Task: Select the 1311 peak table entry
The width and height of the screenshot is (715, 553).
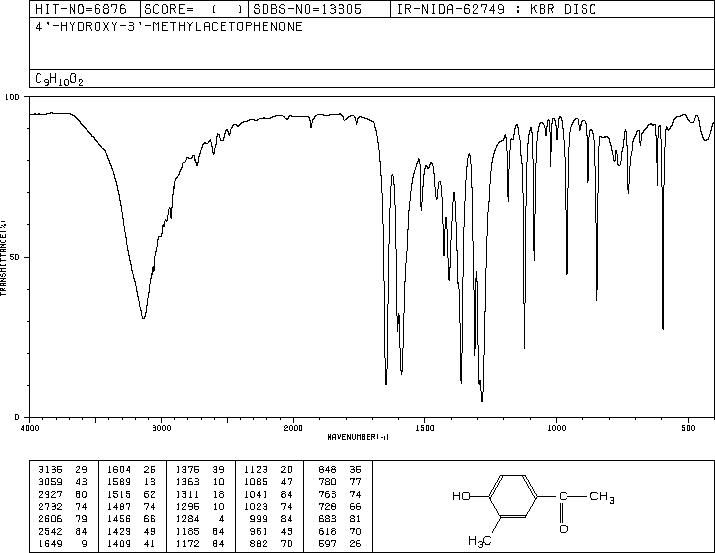Action: coord(200,494)
